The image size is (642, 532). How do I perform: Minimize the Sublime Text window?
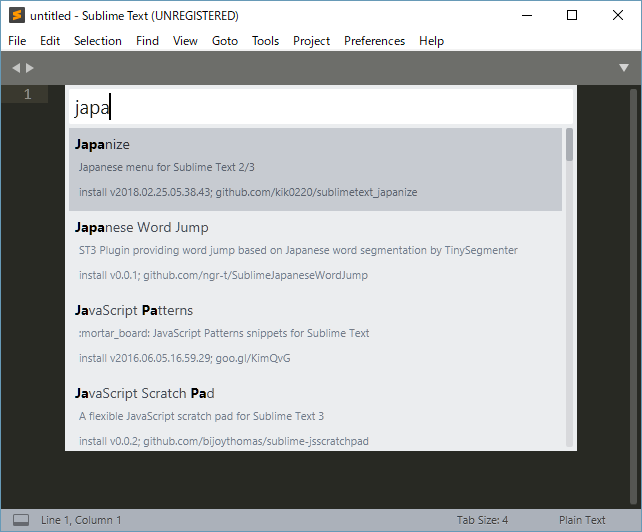pyautogui.click(x=527, y=16)
